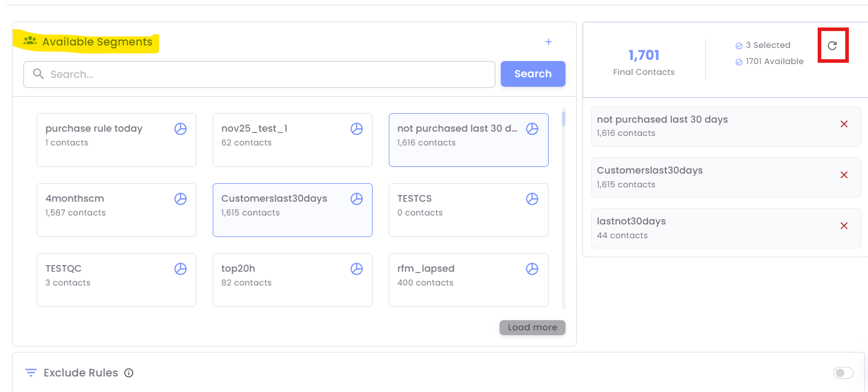Deselect the Customerslast30days segment card
This screenshot has width=868, height=392.
282,209
